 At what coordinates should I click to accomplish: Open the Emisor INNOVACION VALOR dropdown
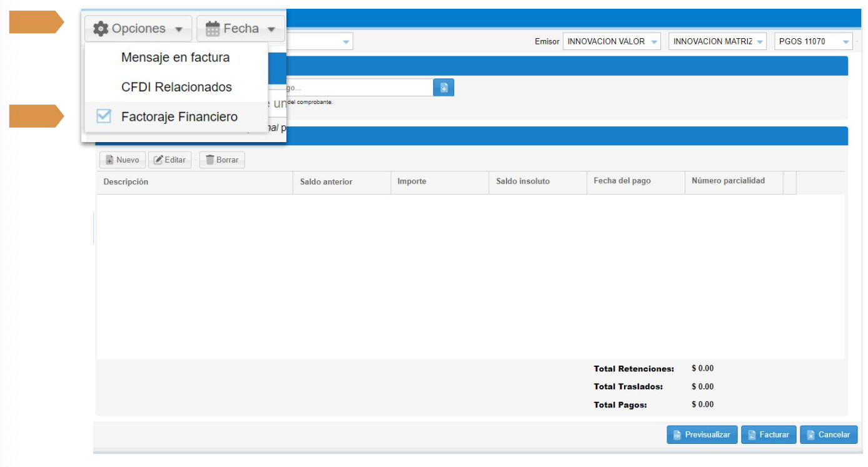[611, 42]
